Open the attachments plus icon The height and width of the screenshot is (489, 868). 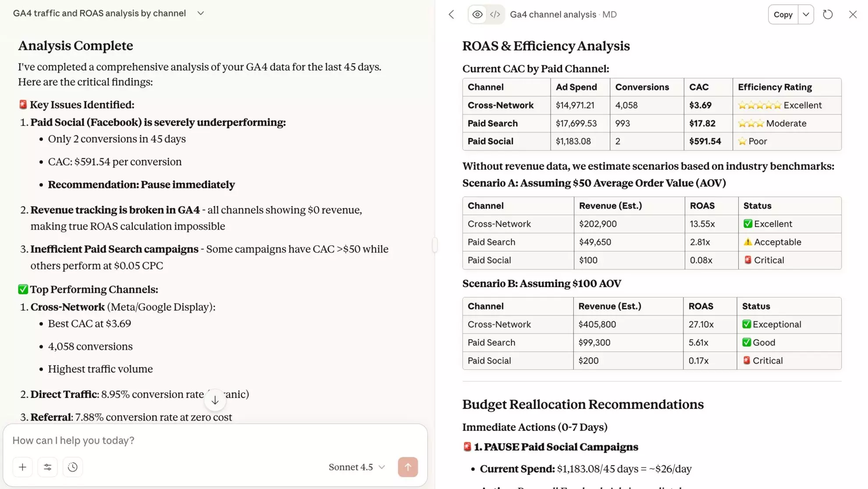(x=22, y=467)
